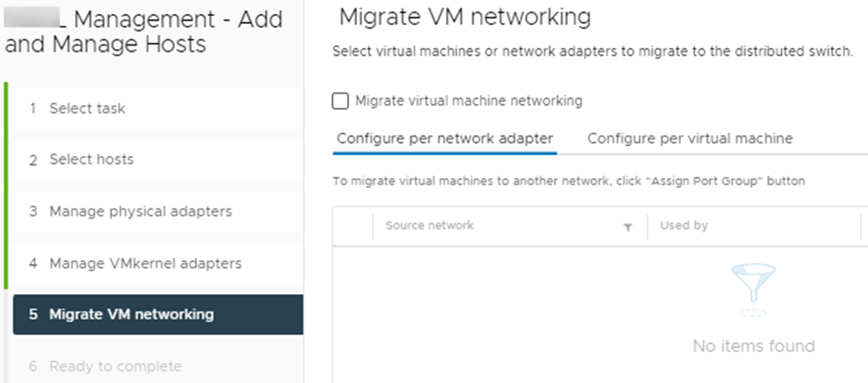Click the Migrate VM networking page heading

click(x=465, y=17)
